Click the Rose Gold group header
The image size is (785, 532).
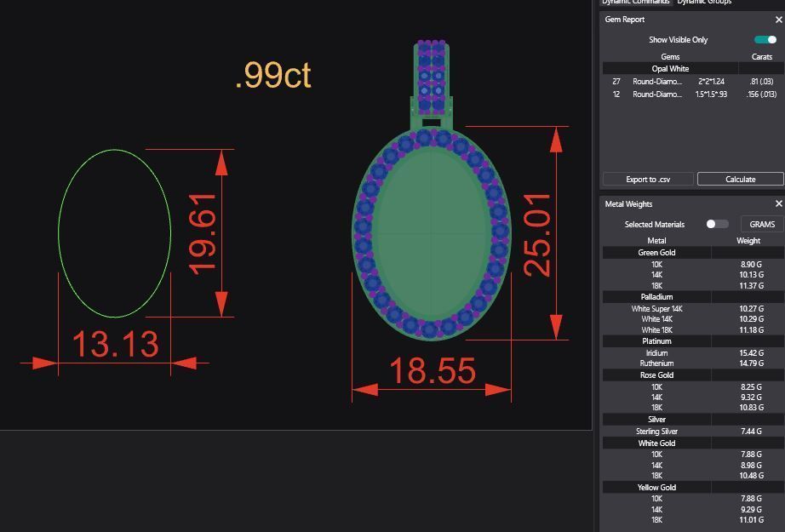656,375
